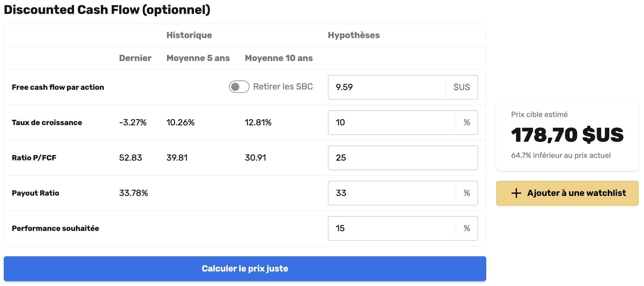644x286 pixels.
Task: Click the Hypothèses column header
Action: pos(354,35)
